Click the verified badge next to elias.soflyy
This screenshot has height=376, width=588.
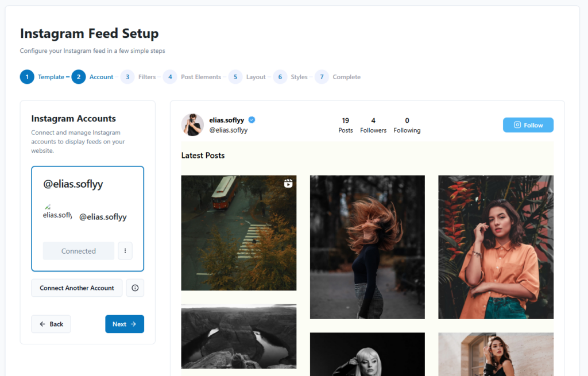(x=251, y=120)
